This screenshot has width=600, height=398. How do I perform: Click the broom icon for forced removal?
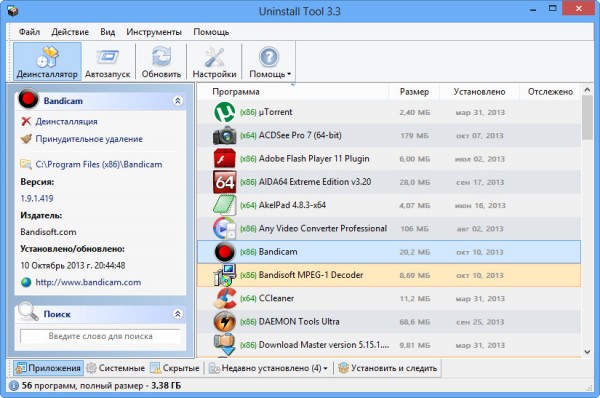(x=26, y=139)
